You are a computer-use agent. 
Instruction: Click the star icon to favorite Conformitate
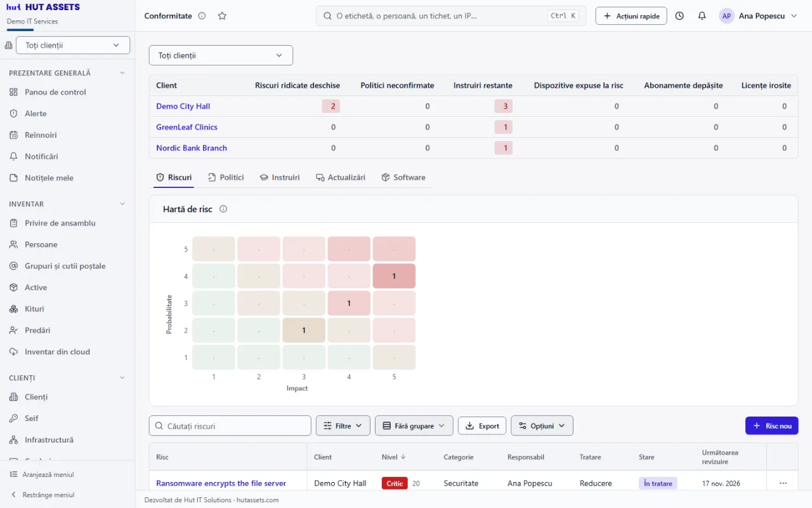[222, 16]
